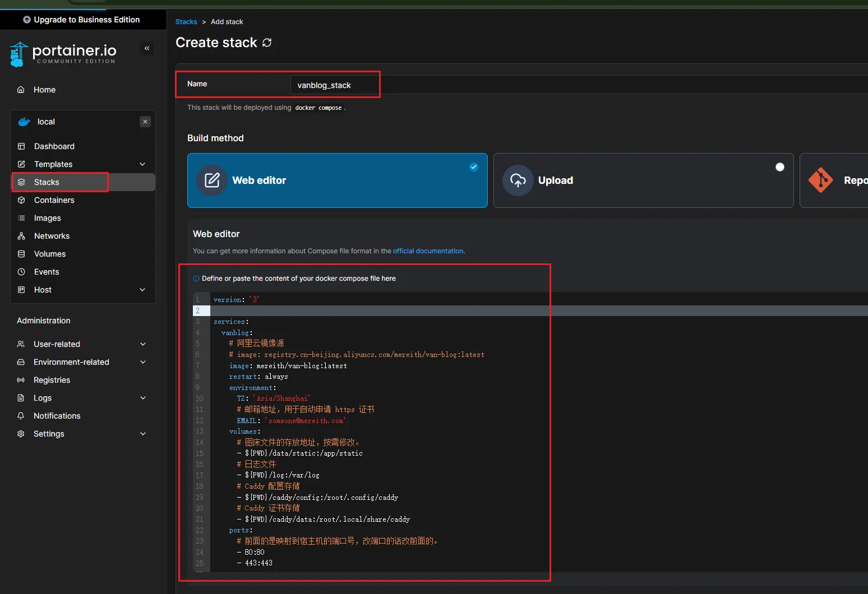The image size is (868, 594).
Task: Expand the Templates menu chevron
Action: pyautogui.click(x=142, y=164)
